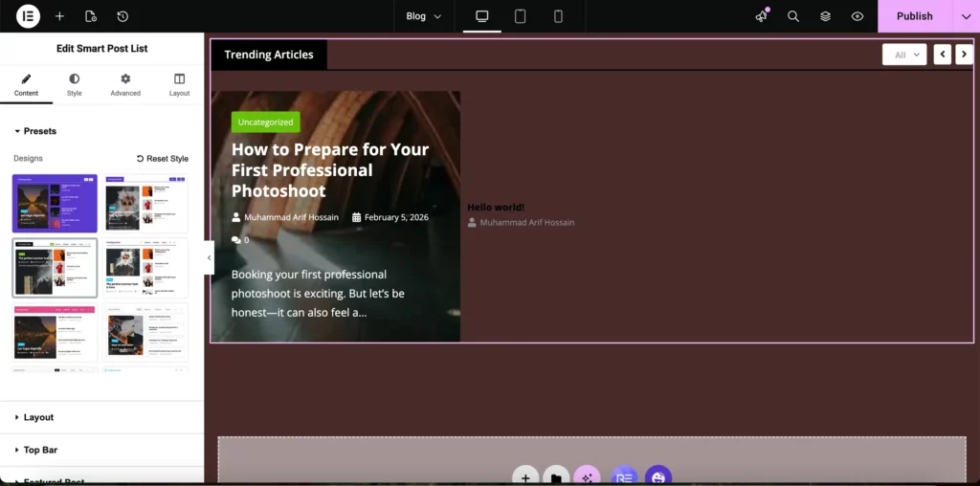
Task: Select the pink header preset thumbnail
Action: tap(55, 332)
